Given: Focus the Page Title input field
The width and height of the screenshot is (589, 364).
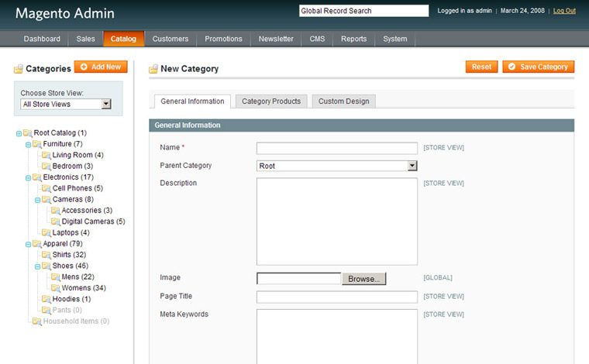Looking at the screenshot, I should [x=337, y=297].
